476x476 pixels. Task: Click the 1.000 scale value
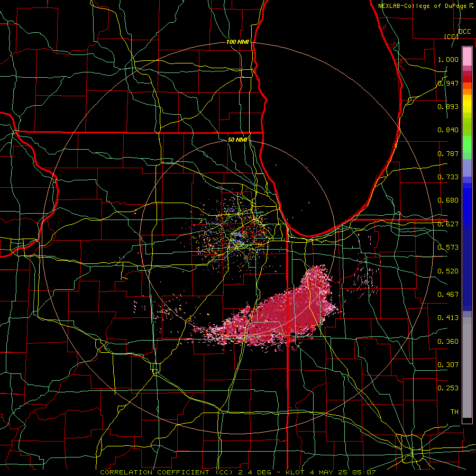coord(448,59)
